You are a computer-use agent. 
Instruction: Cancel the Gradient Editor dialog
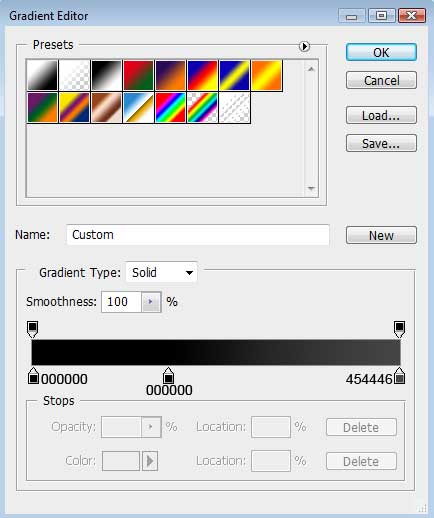coord(381,80)
